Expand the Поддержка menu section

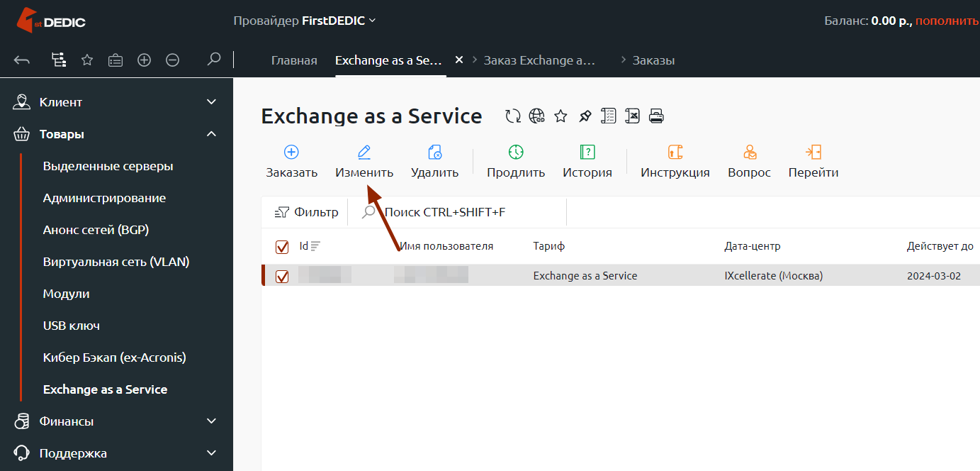(116, 453)
